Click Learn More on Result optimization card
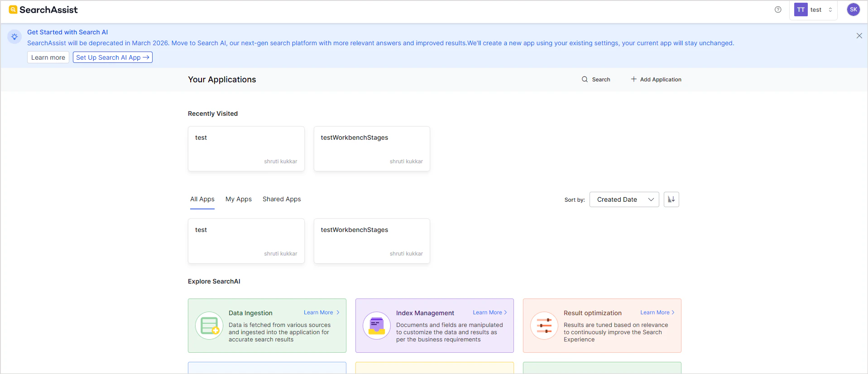 [x=657, y=312]
